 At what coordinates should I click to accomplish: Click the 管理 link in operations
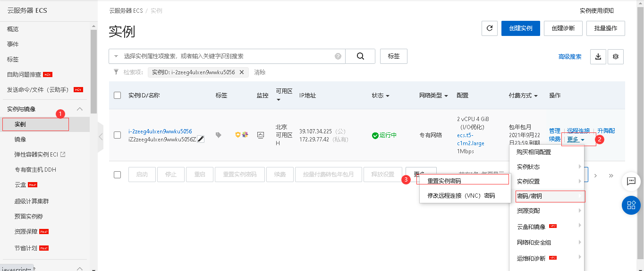point(555,131)
